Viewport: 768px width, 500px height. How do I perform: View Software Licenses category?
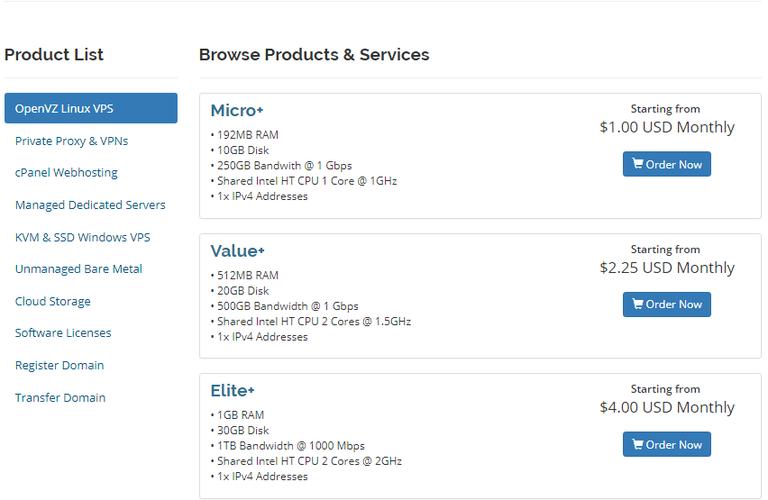click(x=63, y=333)
